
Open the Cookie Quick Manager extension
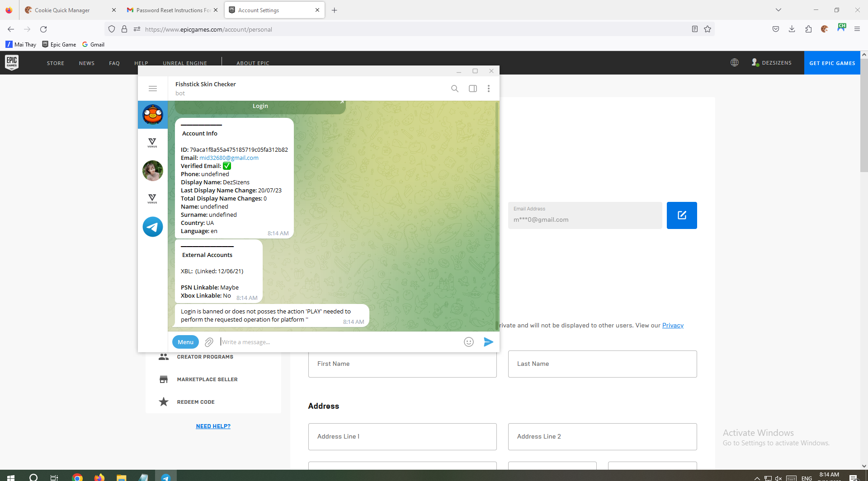click(x=825, y=29)
